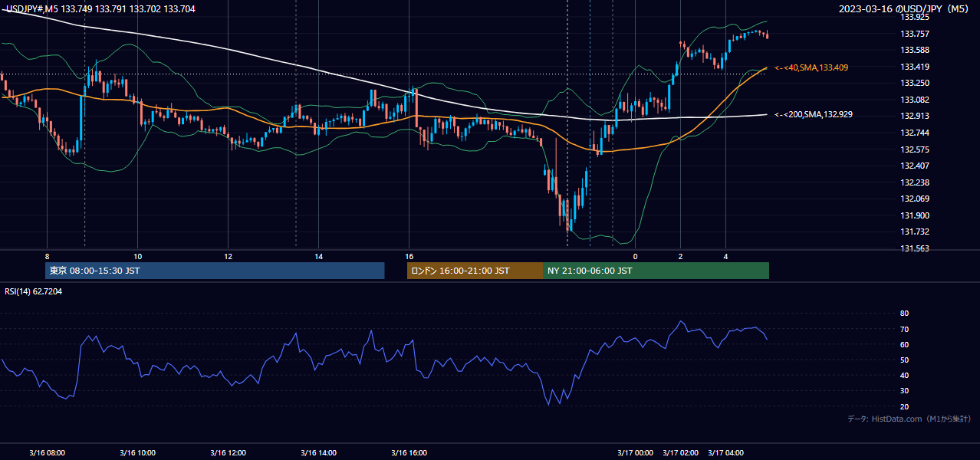980x460 pixels.
Task: Click hour marker 16 under price chart
Action: click(409, 256)
